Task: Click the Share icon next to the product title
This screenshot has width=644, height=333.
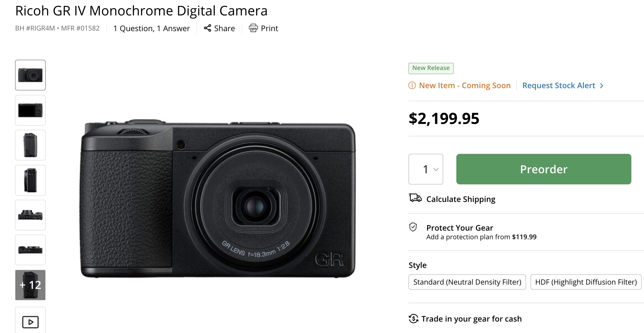Action: 207,28
